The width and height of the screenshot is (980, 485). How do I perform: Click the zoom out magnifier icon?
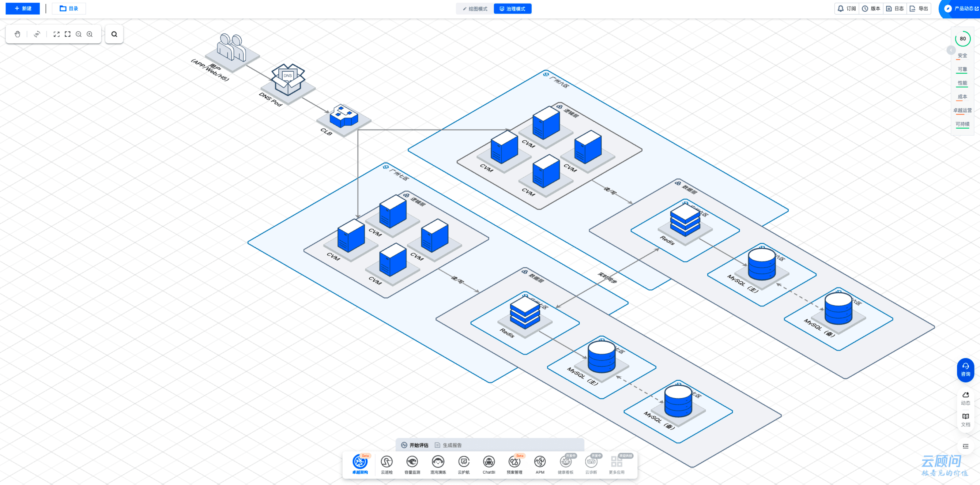pos(79,34)
